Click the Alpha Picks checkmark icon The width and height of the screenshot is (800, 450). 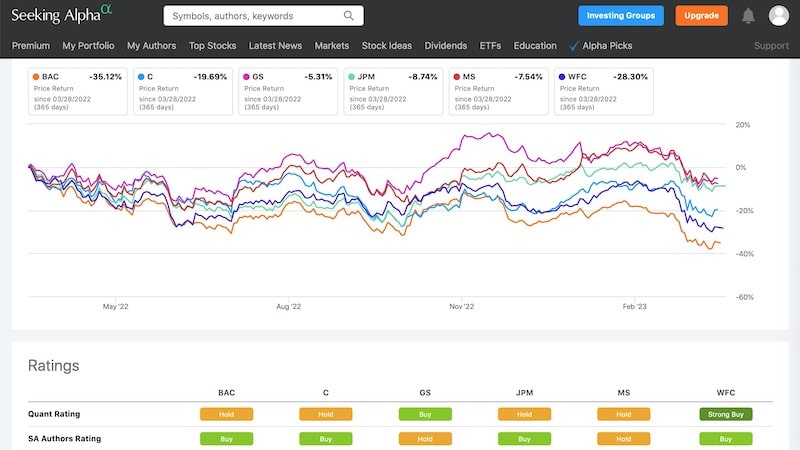[574, 46]
